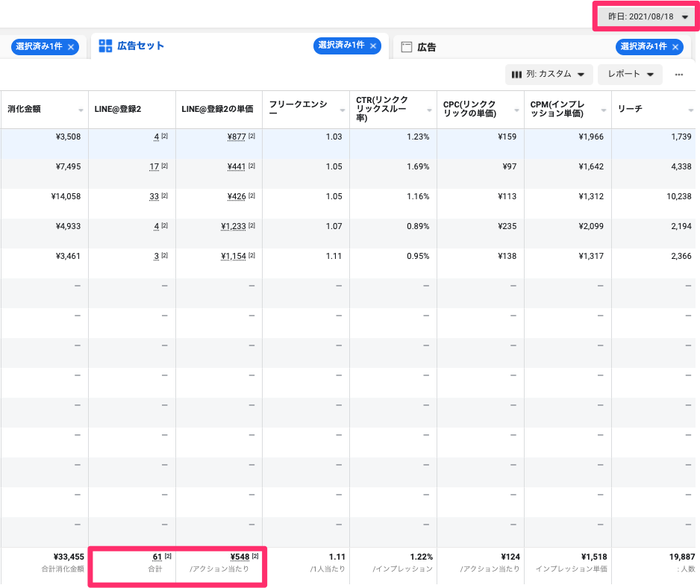Click the sort arrow on CPC column
Image resolution: width=700 pixels, height=588 pixels.
[x=516, y=110]
